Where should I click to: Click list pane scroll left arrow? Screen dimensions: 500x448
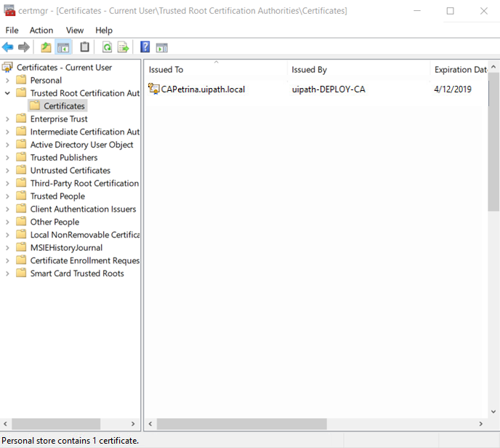click(x=150, y=424)
